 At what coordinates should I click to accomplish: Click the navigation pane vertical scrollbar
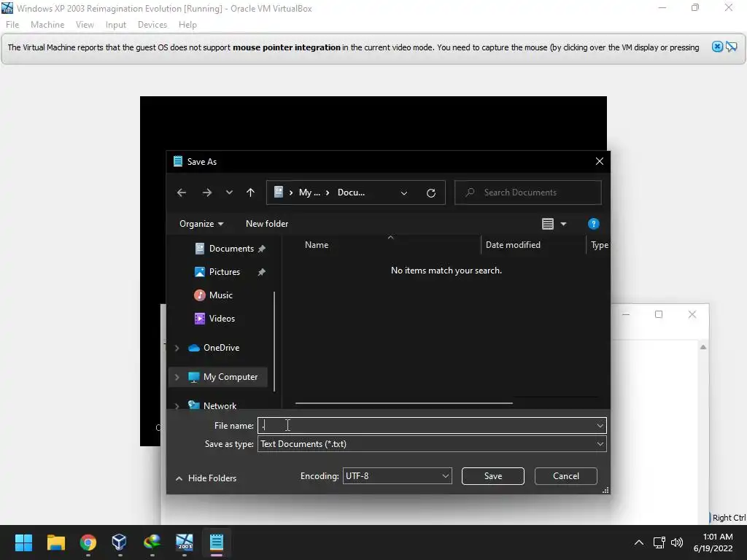click(x=274, y=341)
